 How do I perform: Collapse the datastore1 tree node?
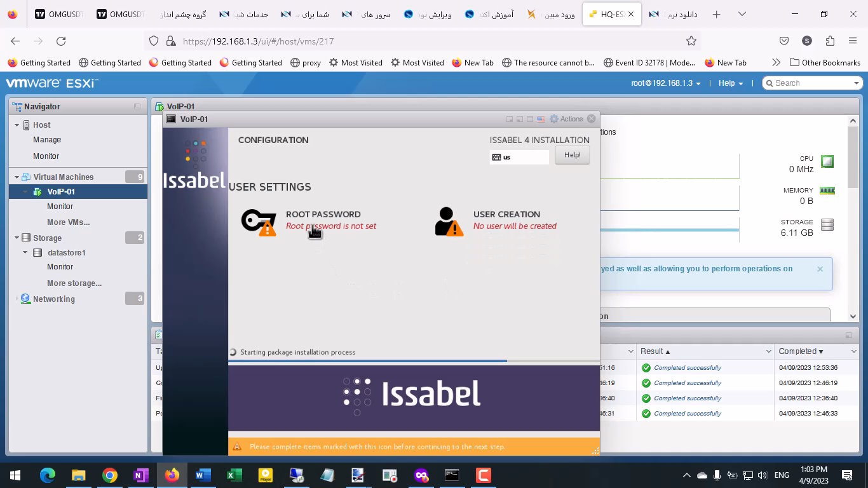pyautogui.click(x=25, y=252)
